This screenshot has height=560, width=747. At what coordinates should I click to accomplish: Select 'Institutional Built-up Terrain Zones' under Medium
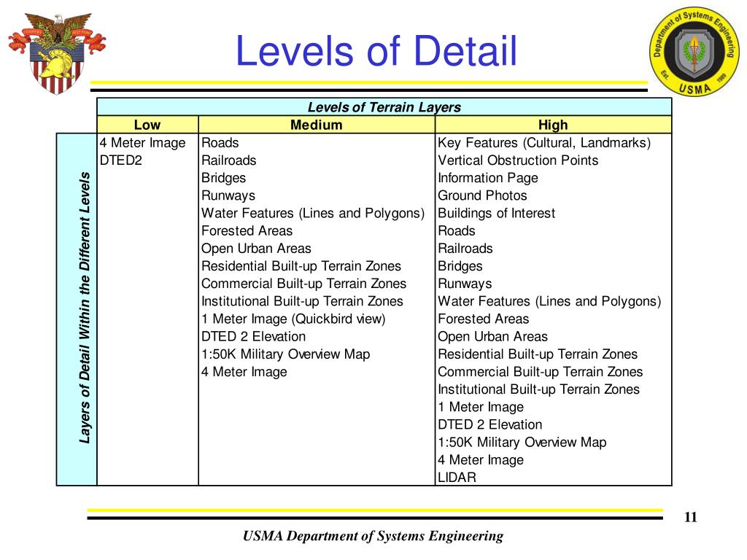pos(302,301)
